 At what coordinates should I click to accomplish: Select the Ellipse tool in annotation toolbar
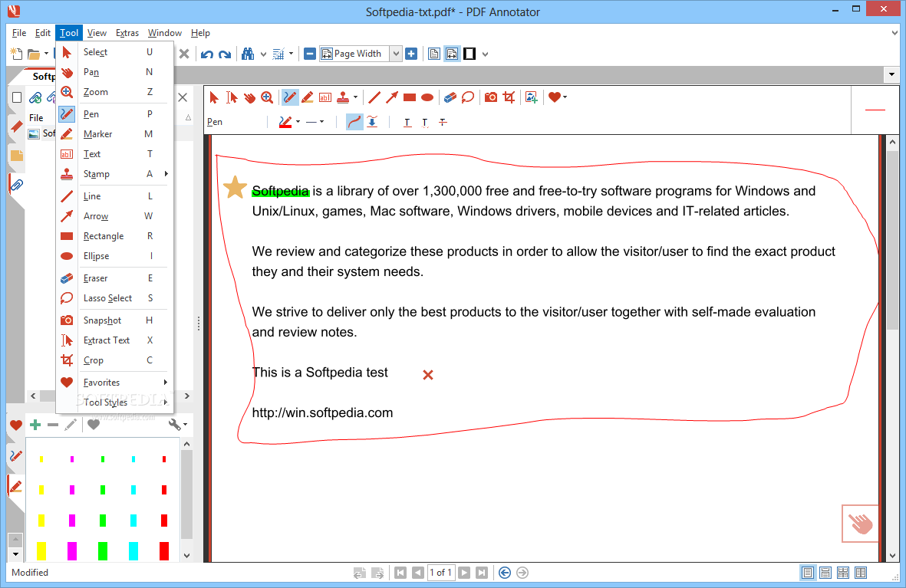click(427, 97)
